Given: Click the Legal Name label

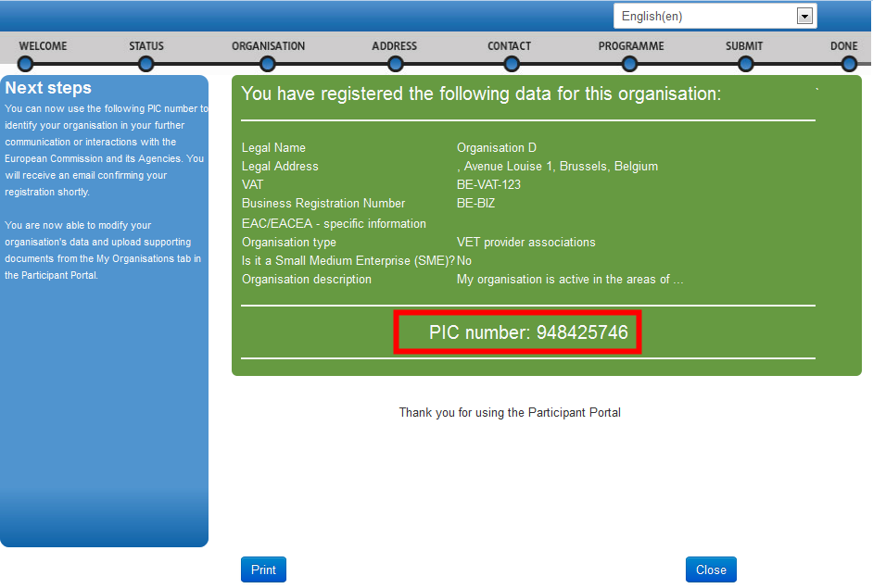Looking at the screenshot, I should click(x=273, y=147).
